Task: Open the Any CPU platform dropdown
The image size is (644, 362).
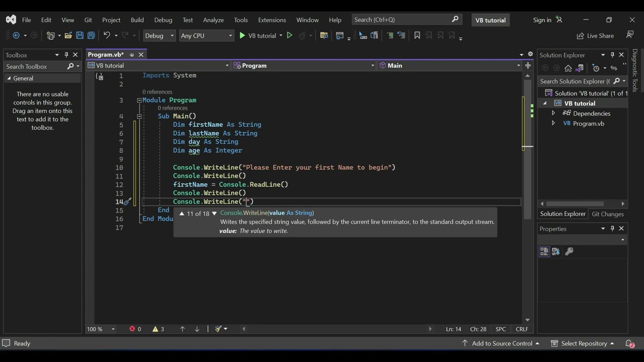Action: (x=206, y=36)
